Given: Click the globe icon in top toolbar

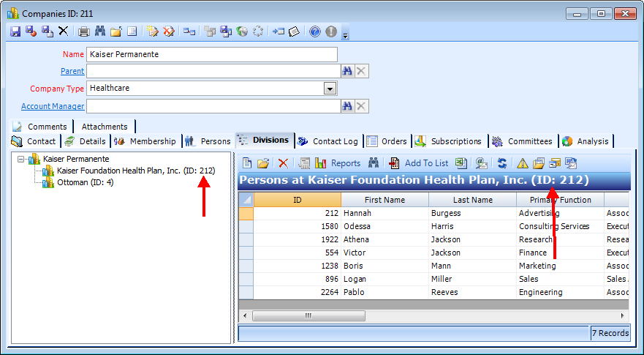Looking at the screenshot, I should pos(242,31).
